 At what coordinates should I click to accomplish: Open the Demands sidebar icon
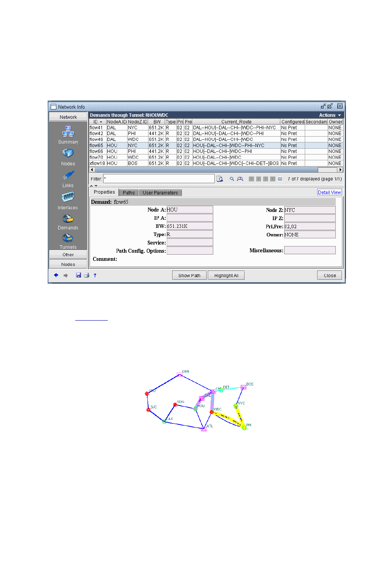pyautogui.click(x=68, y=219)
